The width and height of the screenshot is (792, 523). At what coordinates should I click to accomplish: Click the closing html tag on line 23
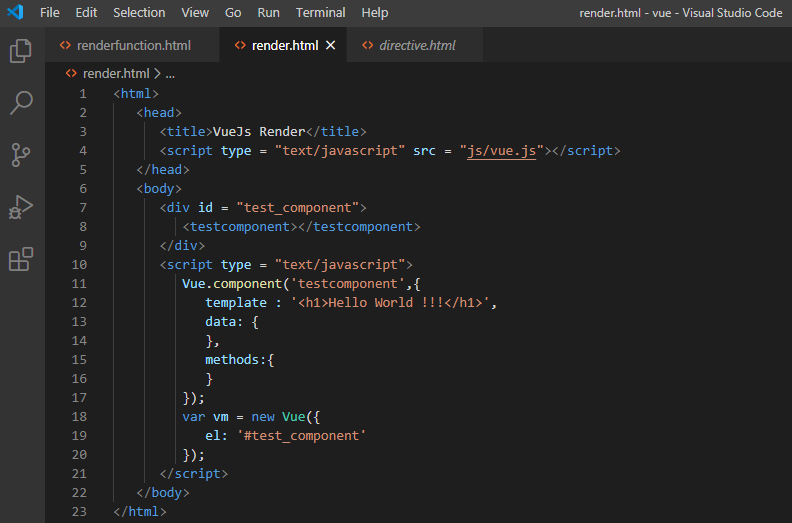(x=140, y=511)
